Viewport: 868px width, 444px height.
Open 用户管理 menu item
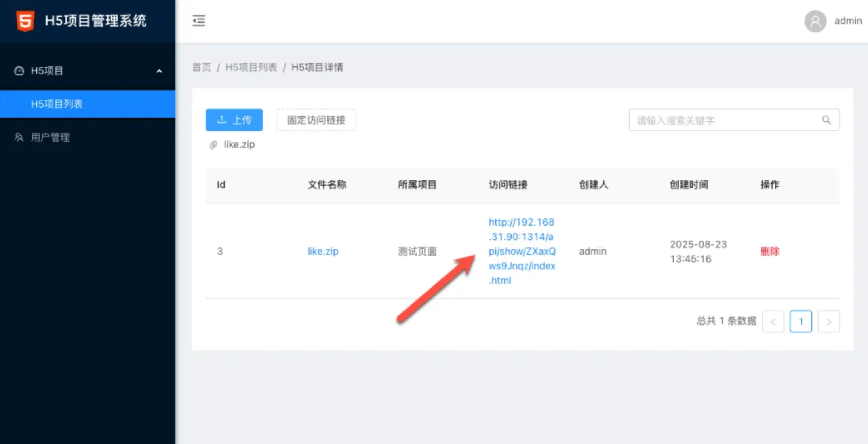pyautogui.click(x=50, y=137)
